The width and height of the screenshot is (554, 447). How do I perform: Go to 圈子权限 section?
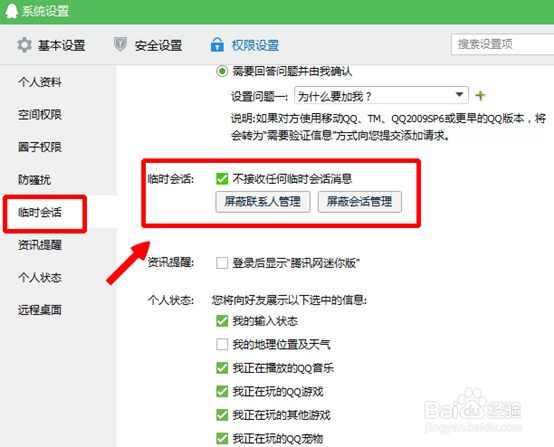(40, 147)
